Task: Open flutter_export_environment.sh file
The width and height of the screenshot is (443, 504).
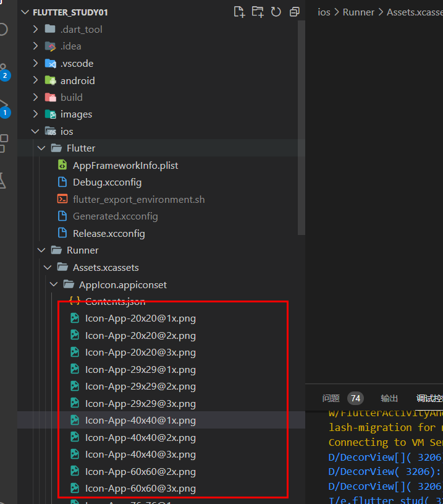Action: point(139,200)
